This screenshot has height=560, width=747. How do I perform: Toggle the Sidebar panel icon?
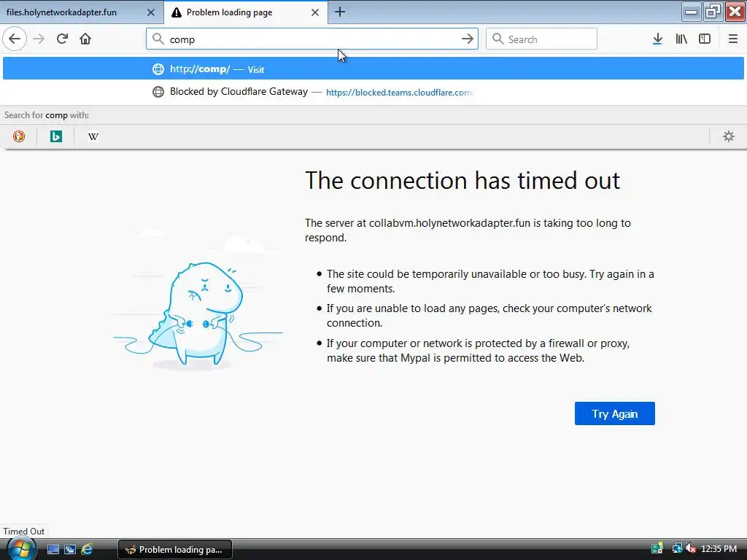point(705,39)
